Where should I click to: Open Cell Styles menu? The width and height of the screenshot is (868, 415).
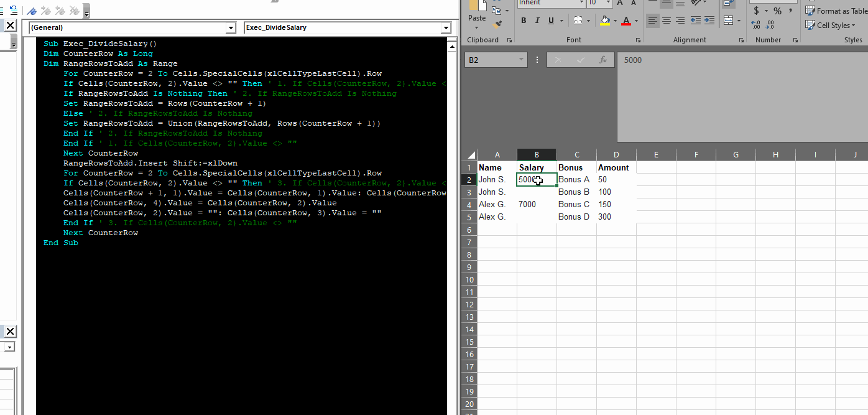[831, 25]
